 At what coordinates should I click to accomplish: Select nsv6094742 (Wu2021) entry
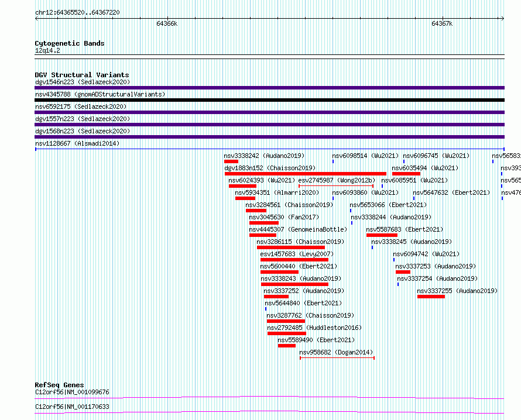(x=426, y=254)
